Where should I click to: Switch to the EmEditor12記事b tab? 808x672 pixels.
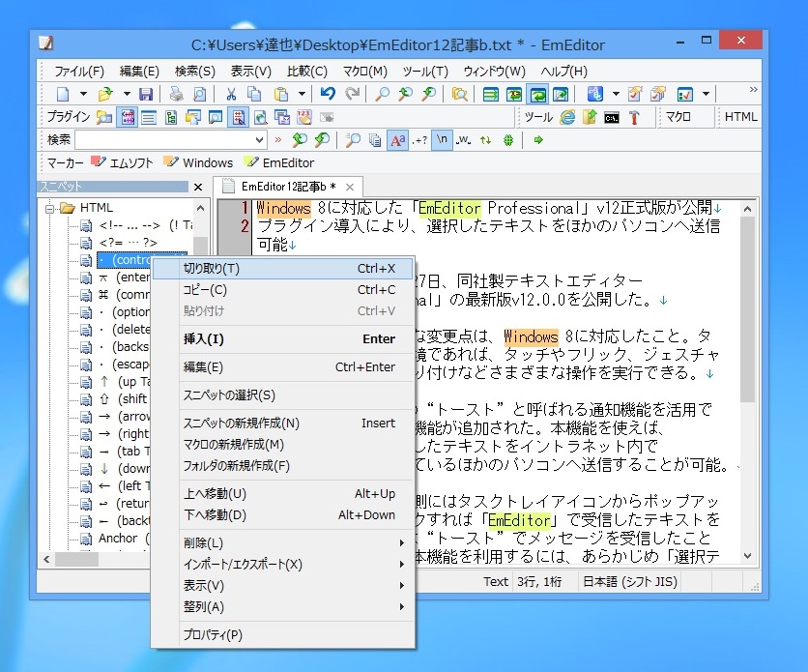pos(290,186)
